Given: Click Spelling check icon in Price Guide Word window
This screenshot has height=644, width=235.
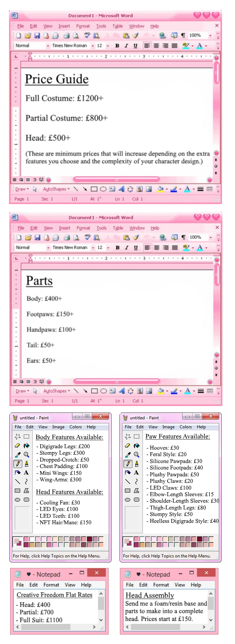Looking at the screenshot, I should click(x=87, y=35).
